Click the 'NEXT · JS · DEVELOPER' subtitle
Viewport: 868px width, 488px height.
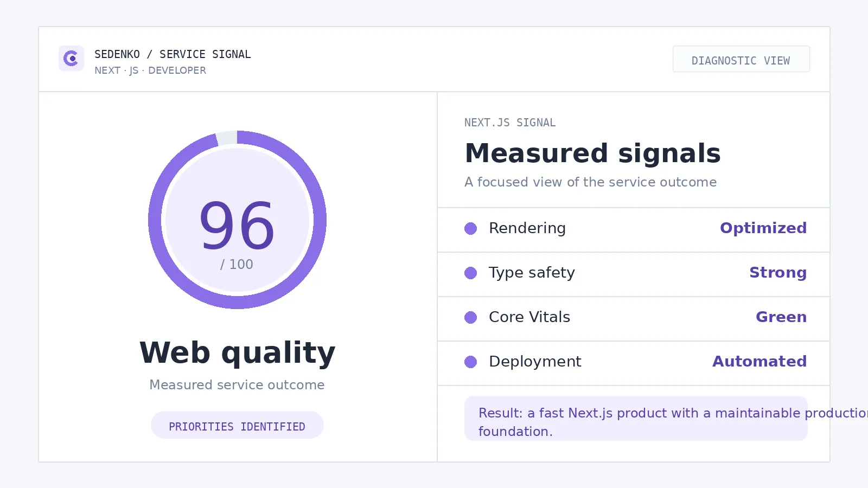[150, 70]
